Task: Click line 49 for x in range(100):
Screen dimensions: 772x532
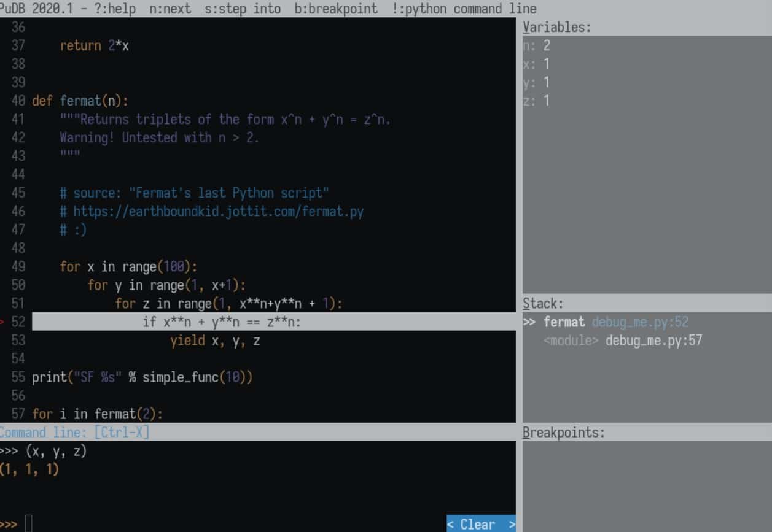Action: coord(128,266)
